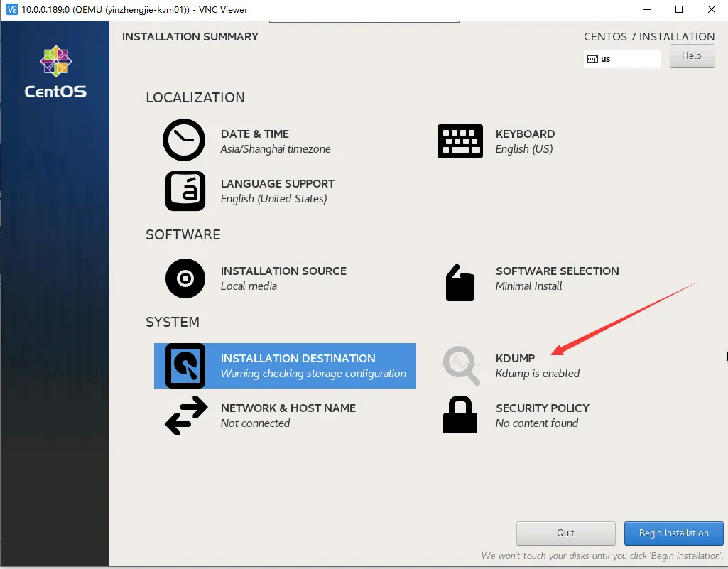
Task: Click 'Minimal Install' selection text
Action: click(529, 286)
